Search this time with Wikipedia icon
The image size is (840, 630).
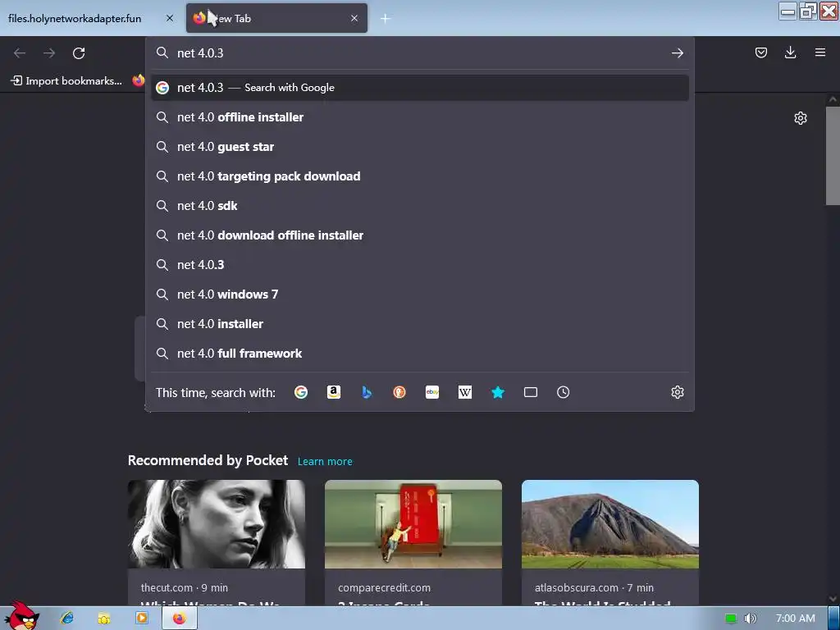coord(465,392)
